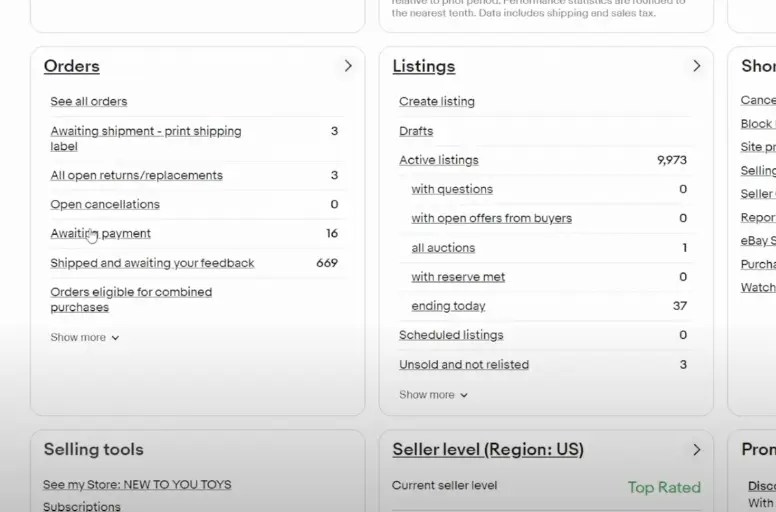Click the Create listing link
This screenshot has width=776, height=512.
436,102
